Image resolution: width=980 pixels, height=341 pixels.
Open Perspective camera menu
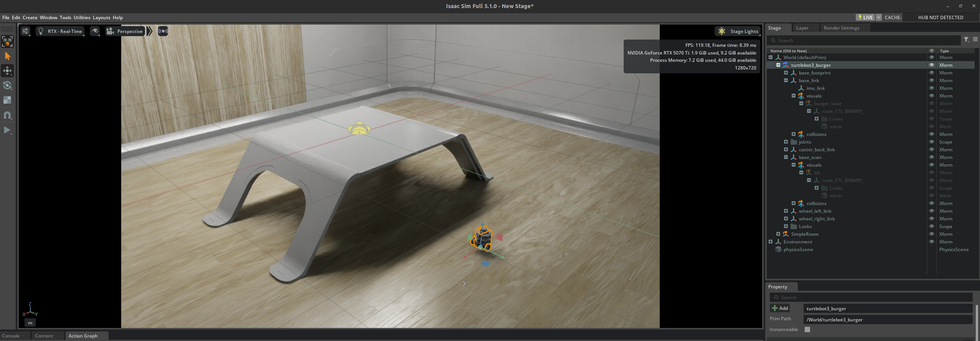[125, 31]
